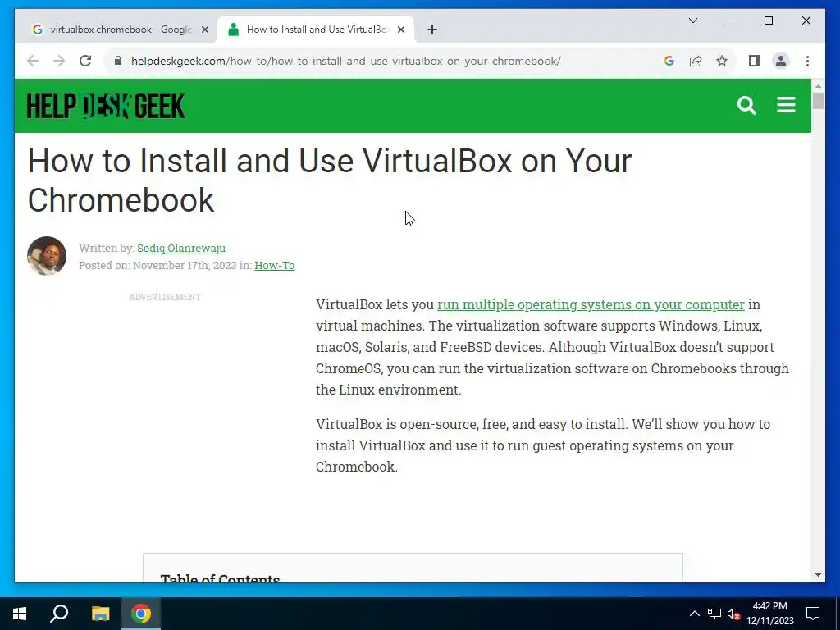840x630 pixels.
Task: Click the vertical scrollbar thumb
Action: click(818, 101)
